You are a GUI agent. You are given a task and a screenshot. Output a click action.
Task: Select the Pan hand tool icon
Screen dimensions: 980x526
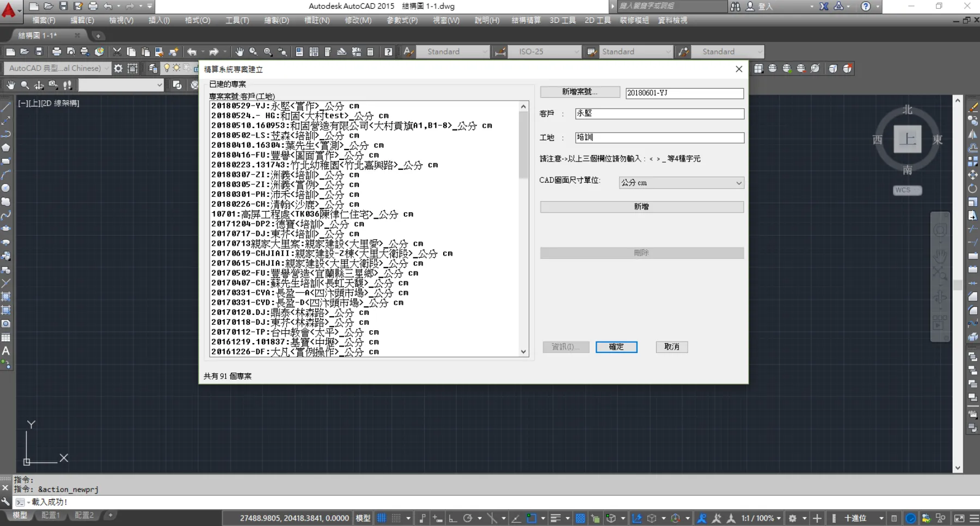239,52
